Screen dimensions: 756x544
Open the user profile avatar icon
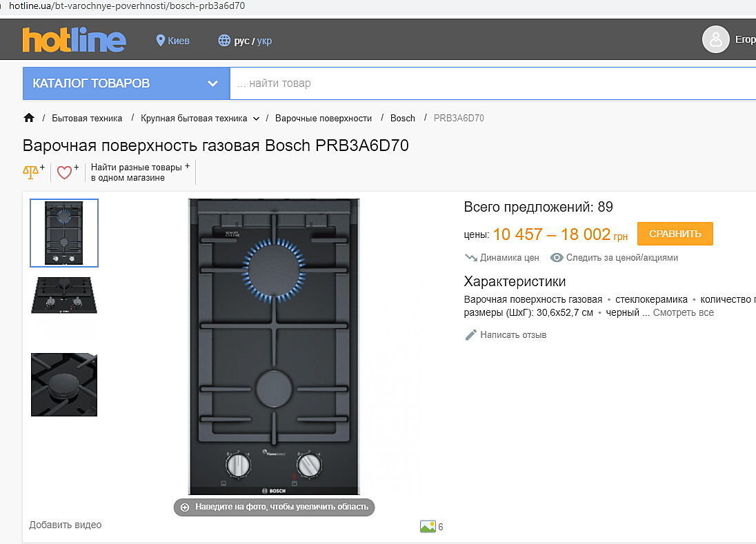(x=715, y=40)
